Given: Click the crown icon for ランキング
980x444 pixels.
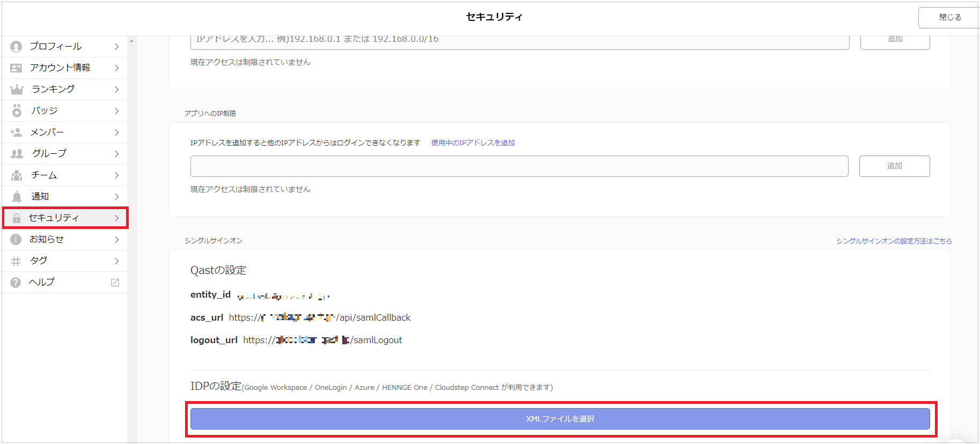Looking at the screenshot, I should [17, 90].
